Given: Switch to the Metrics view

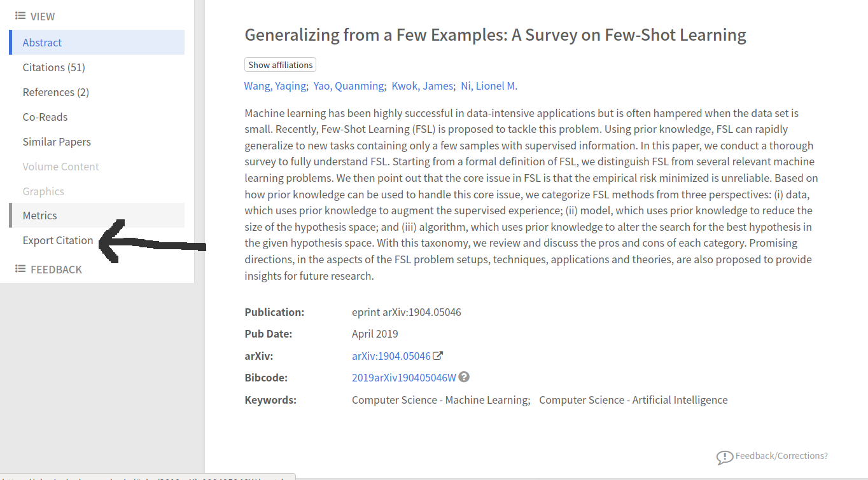Looking at the screenshot, I should 39,215.
